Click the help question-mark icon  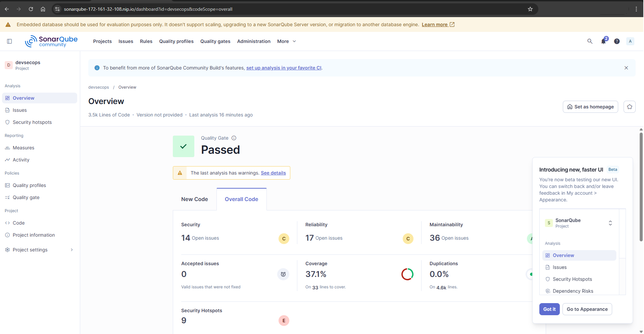[x=617, y=41]
